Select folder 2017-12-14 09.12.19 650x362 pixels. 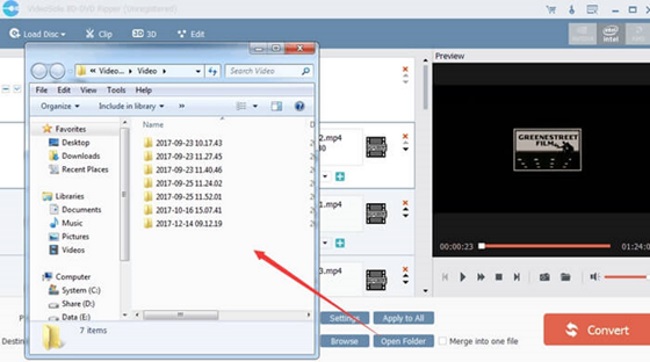[x=183, y=224]
